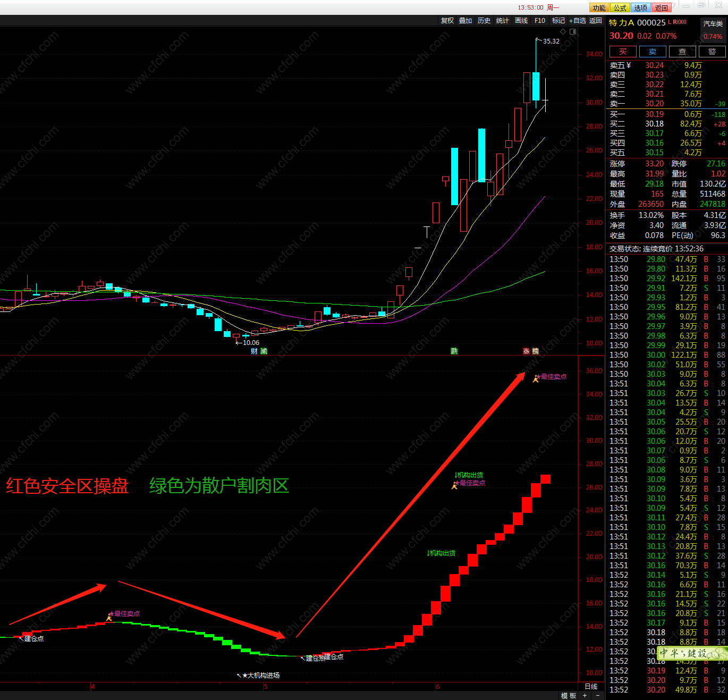Viewport: 728px width, 700px height.
Task: Click the 142.1万 trade row
Action: coord(667,279)
